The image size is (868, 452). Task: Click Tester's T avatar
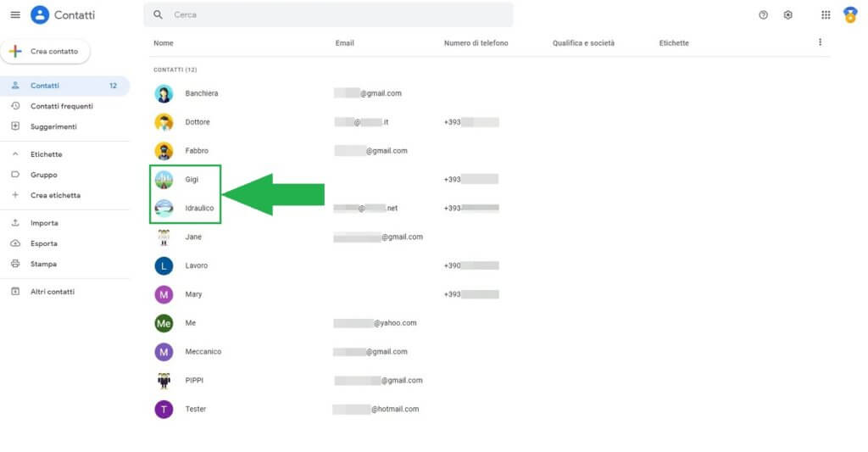[x=164, y=410]
